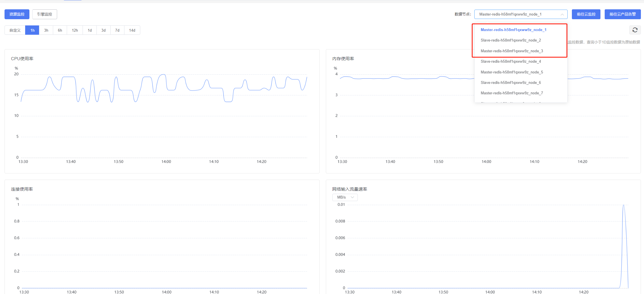Choose the 7d time range
This screenshot has height=294, width=644.
tap(117, 30)
